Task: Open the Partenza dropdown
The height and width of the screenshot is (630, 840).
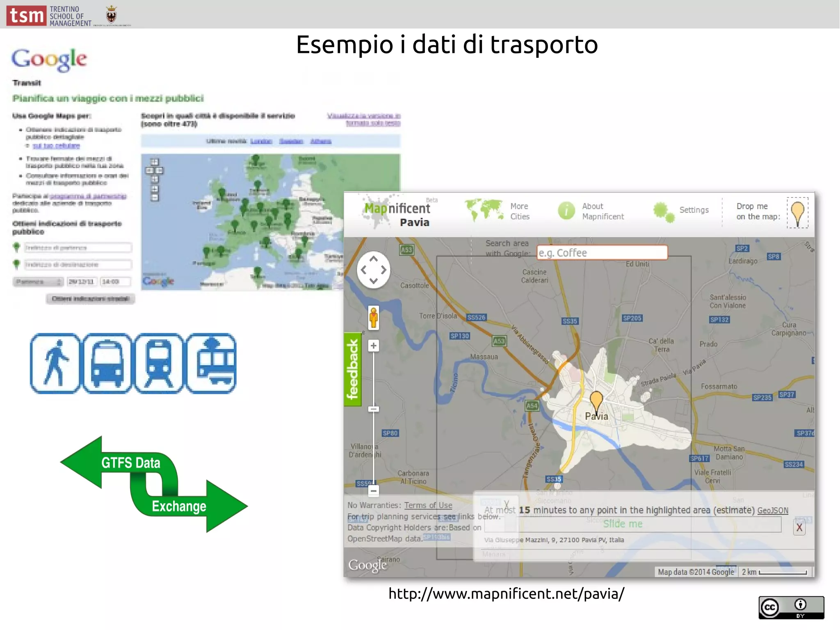Action: 38,282
